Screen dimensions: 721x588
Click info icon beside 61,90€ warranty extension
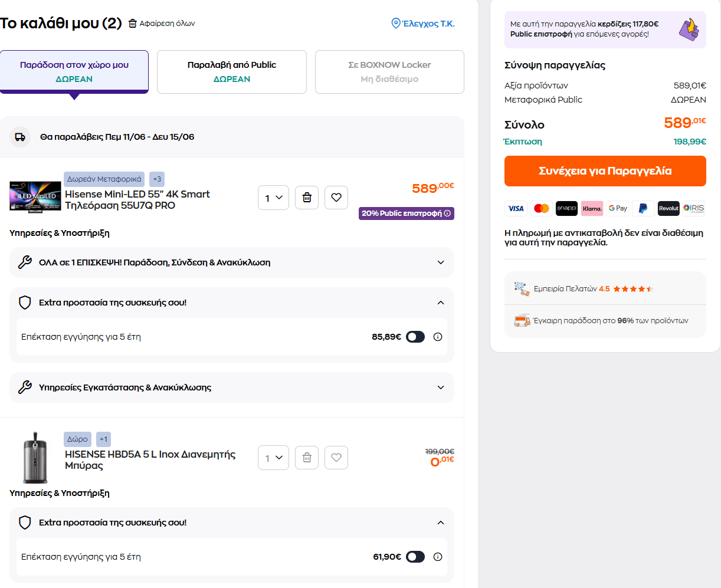click(438, 557)
